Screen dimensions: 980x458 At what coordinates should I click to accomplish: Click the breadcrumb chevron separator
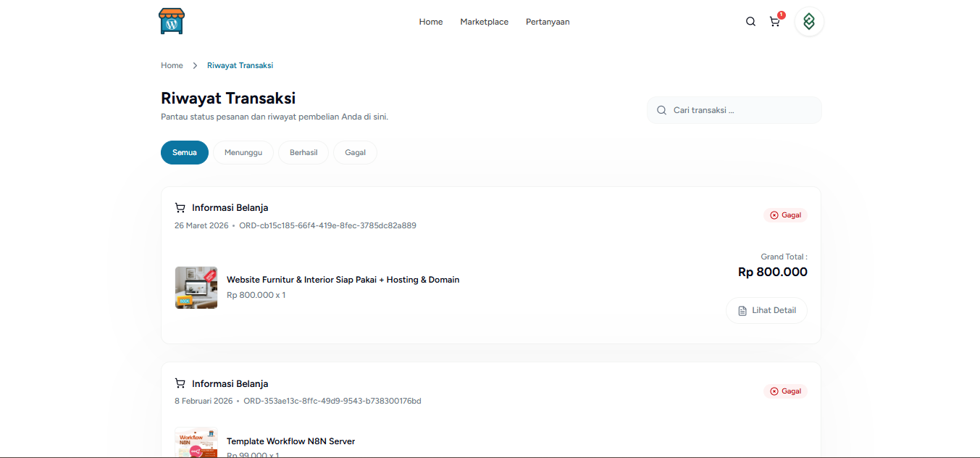pos(195,66)
